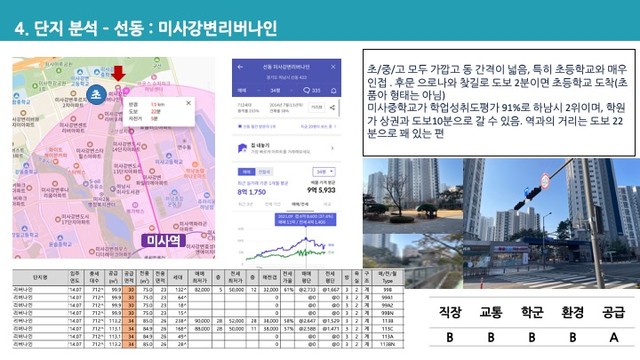Click the 환경 rating column heading
This screenshot has width=640, height=360.
coord(573,313)
